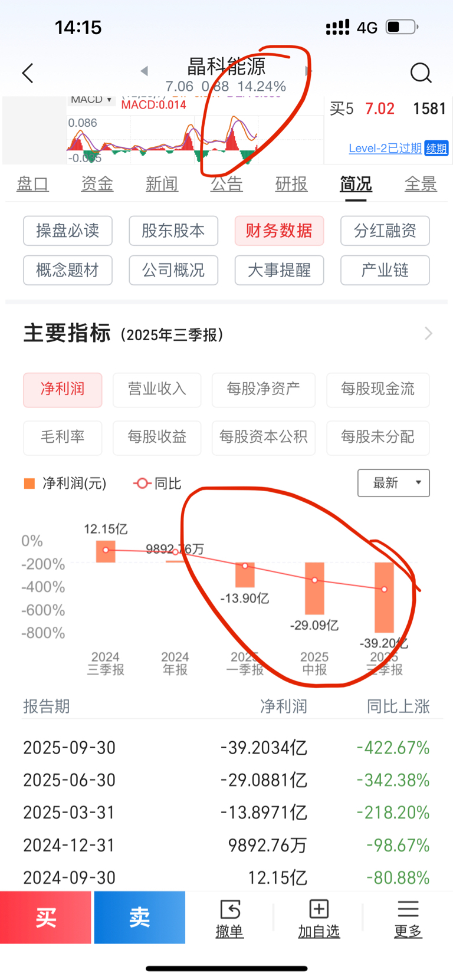
Task: Tap the 撤单 cancel order icon
Action: coord(229,918)
